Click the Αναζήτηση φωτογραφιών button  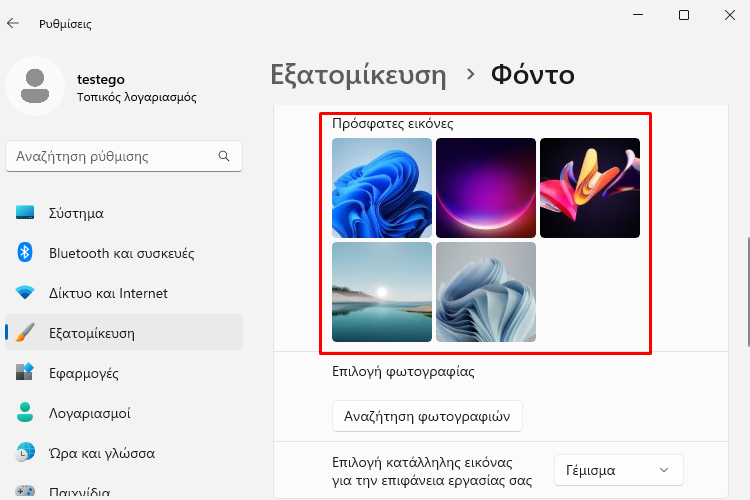427,416
